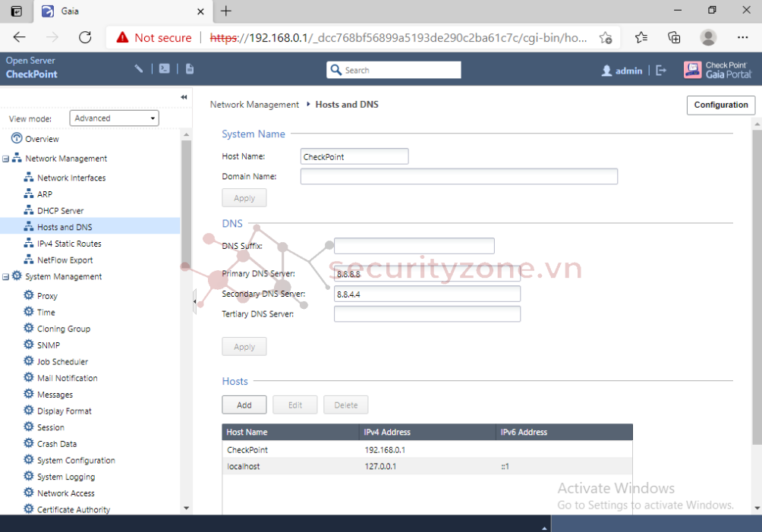Open Network Access page
This screenshot has height=532, width=762.
(x=65, y=493)
